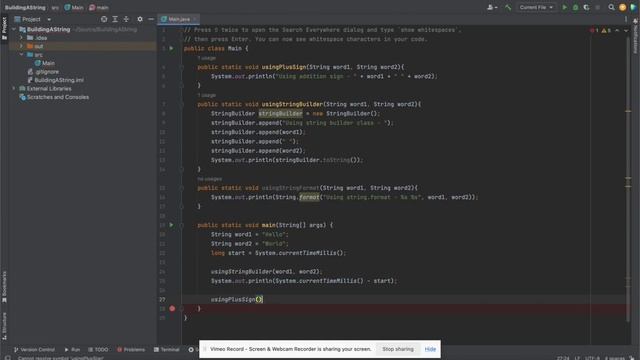Viewport: 640px width, 360px height.
Task: Click the JetBrains Toolbox icon at top right
Action: [x=633, y=7]
